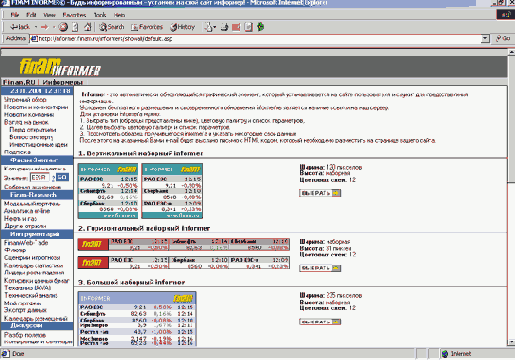Open the Favorites menu

[x=74, y=15]
